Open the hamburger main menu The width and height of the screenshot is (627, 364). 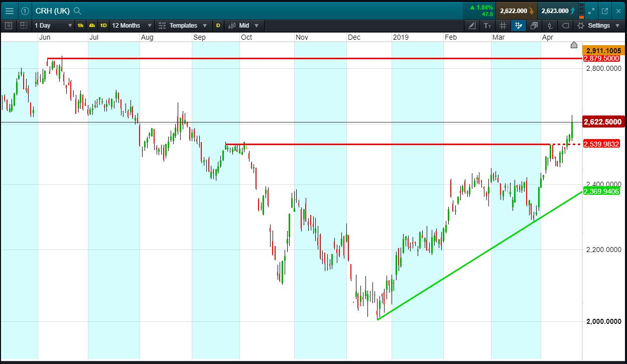pos(9,11)
